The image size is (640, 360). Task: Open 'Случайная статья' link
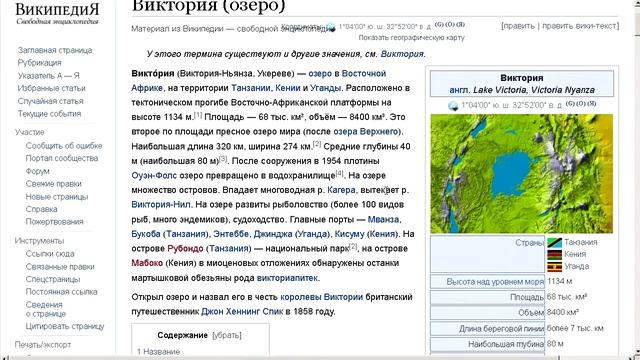pos(50,101)
